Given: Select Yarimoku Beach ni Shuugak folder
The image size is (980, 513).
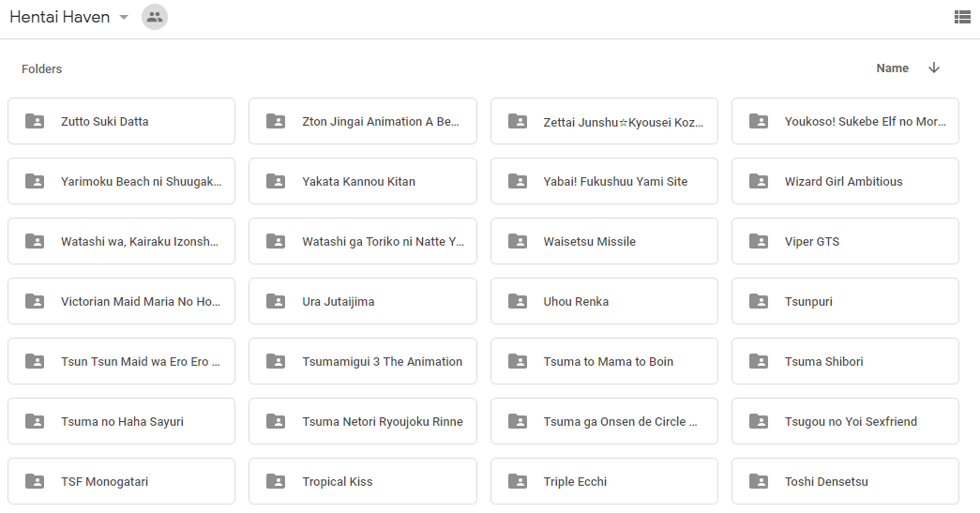Looking at the screenshot, I should coord(121,181).
